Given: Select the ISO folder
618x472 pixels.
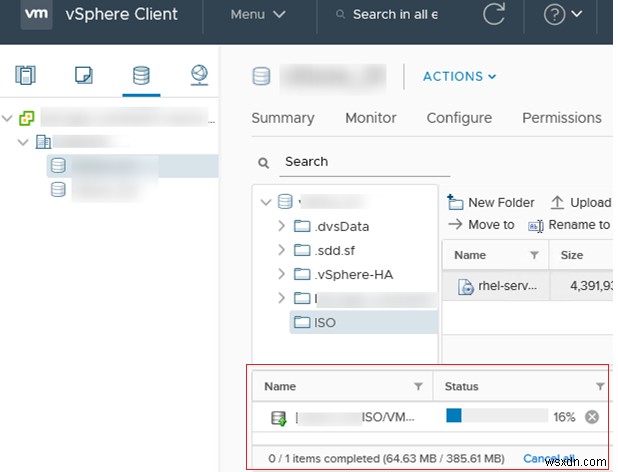Looking at the screenshot, I should (x=363, y=322).
